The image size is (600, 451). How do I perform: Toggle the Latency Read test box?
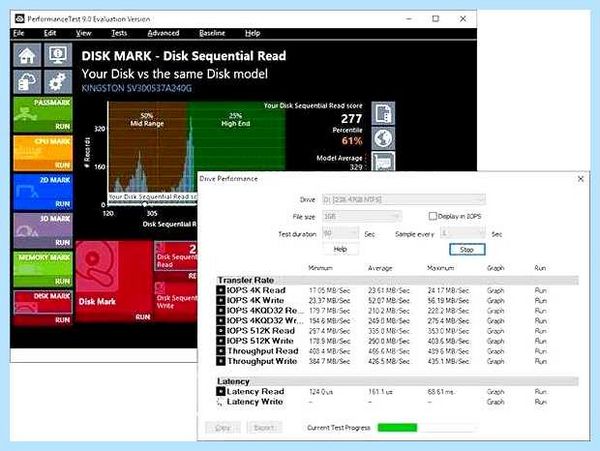(x=221, y=392)
